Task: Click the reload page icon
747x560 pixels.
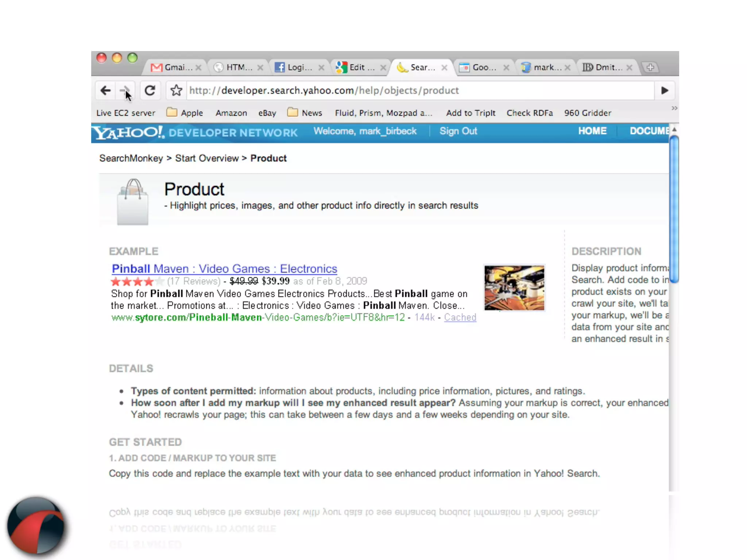Action: click(150, 90)
